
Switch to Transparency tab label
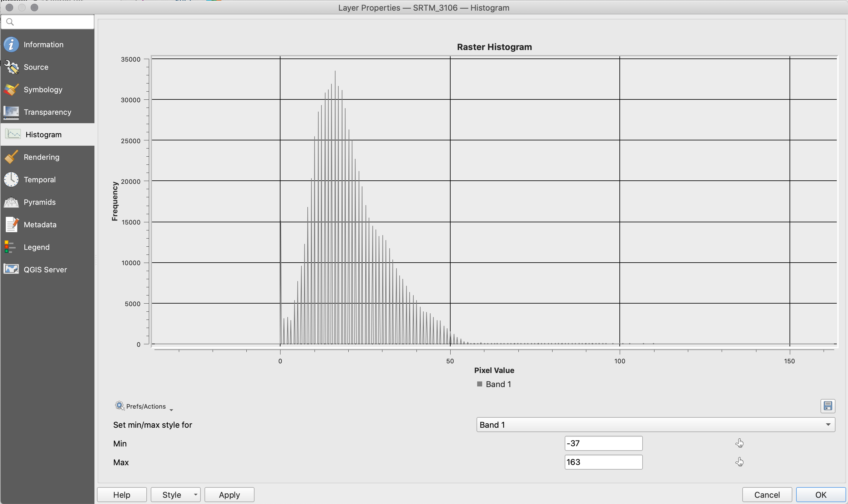[x=48, y=112]
